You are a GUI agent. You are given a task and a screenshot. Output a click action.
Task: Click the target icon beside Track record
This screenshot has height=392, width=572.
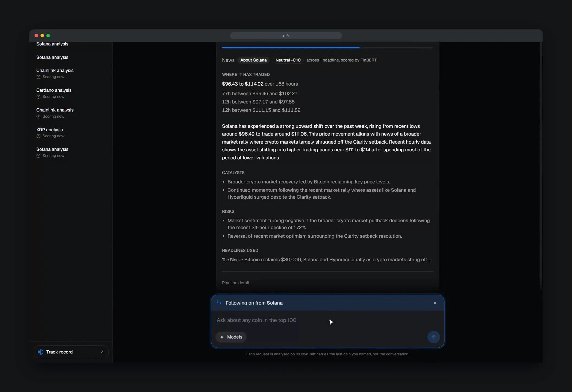[41, 352]
